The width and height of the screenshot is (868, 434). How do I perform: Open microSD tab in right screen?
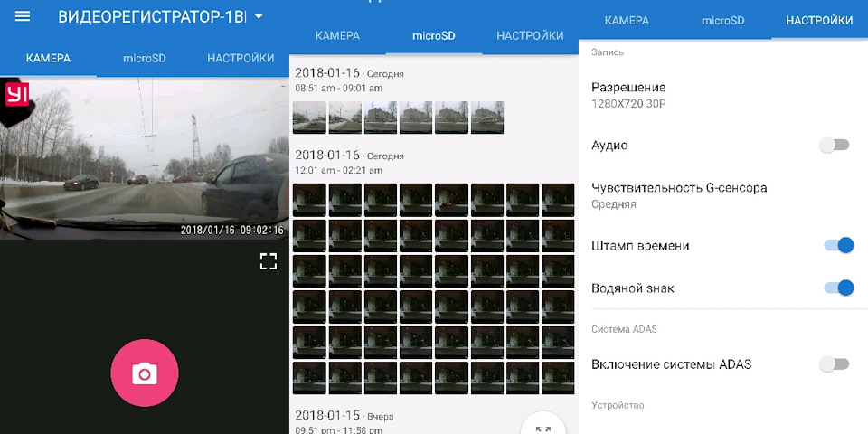723,21
